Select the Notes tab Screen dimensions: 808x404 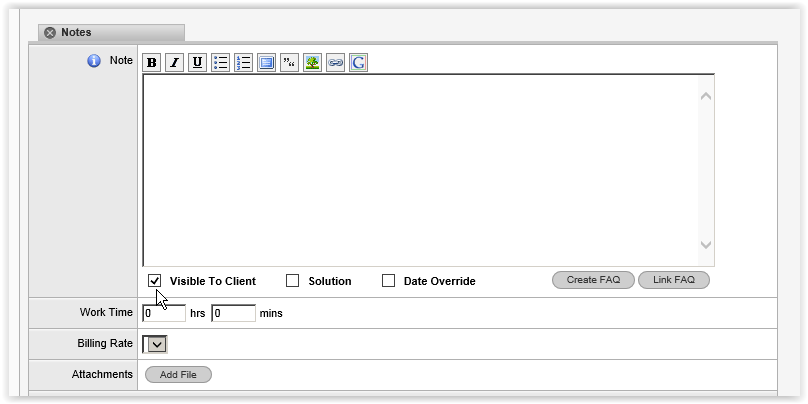[111, 32]
